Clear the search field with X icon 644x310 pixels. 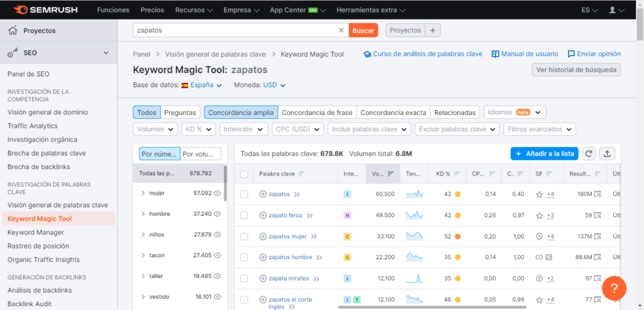pyautogui.click(x=341, y=30)
